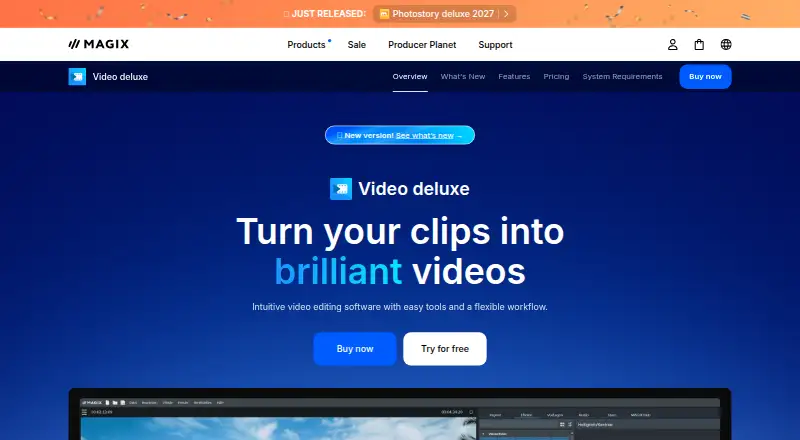Open the Products menu
Screen dimensions: 800x440
click(x=306, y=45)
